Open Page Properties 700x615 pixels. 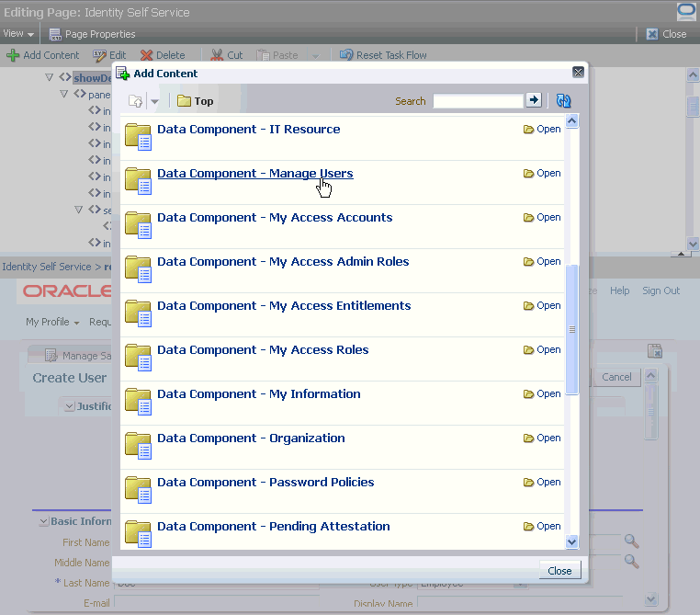click(92, 34)
